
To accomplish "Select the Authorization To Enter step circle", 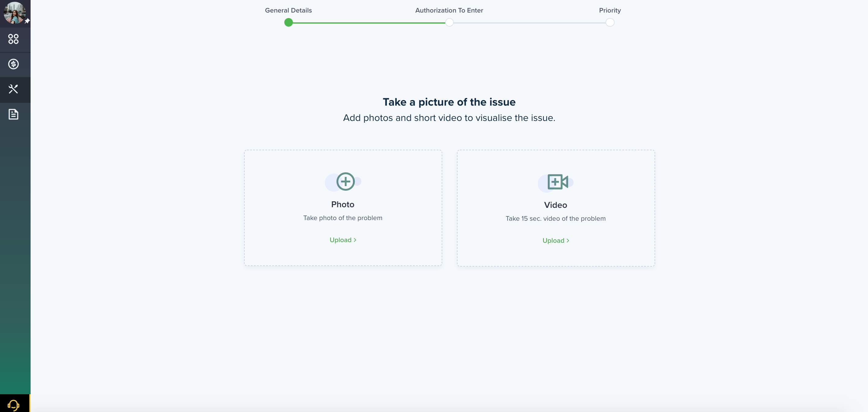I will [x=449, y=23].
